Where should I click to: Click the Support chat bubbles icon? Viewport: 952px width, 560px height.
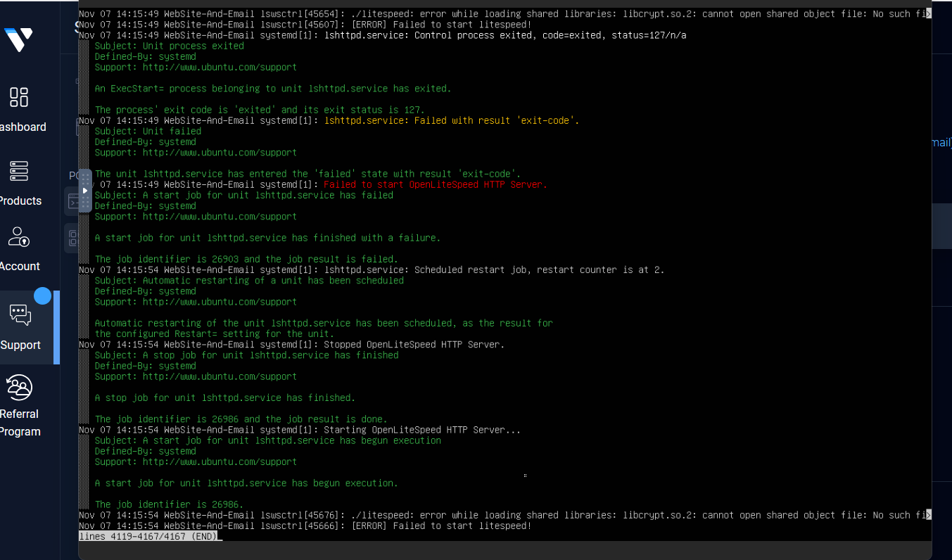point(20,314)
